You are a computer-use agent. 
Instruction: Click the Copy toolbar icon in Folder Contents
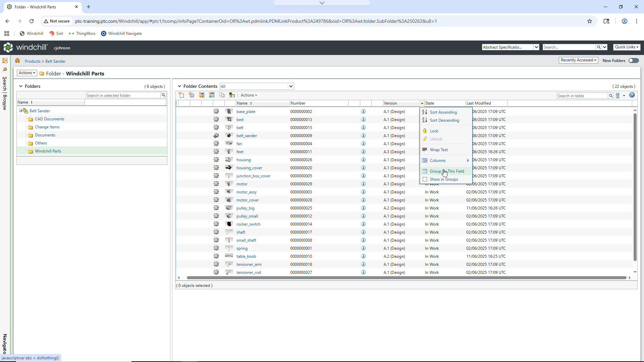(x=222, y=95)
